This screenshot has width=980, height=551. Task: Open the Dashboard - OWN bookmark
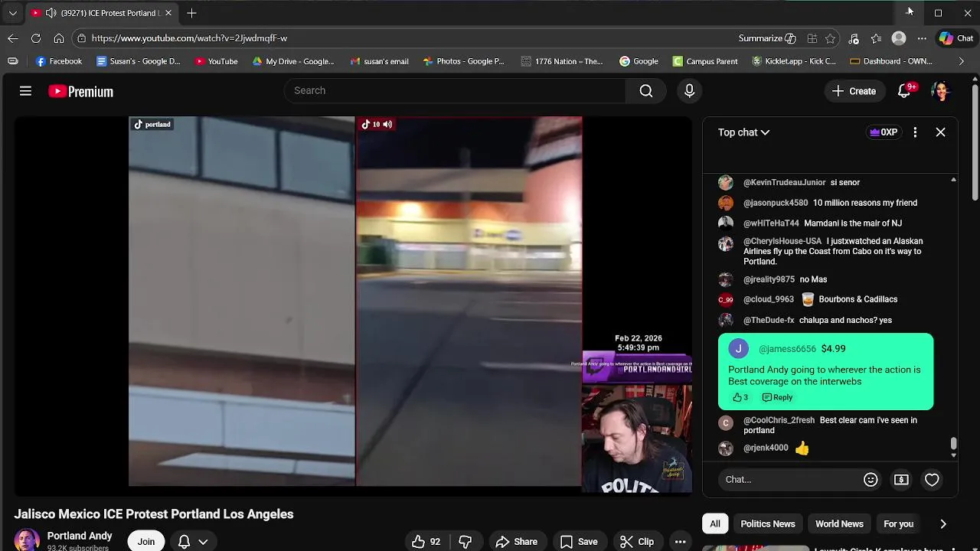pos(891,61)
